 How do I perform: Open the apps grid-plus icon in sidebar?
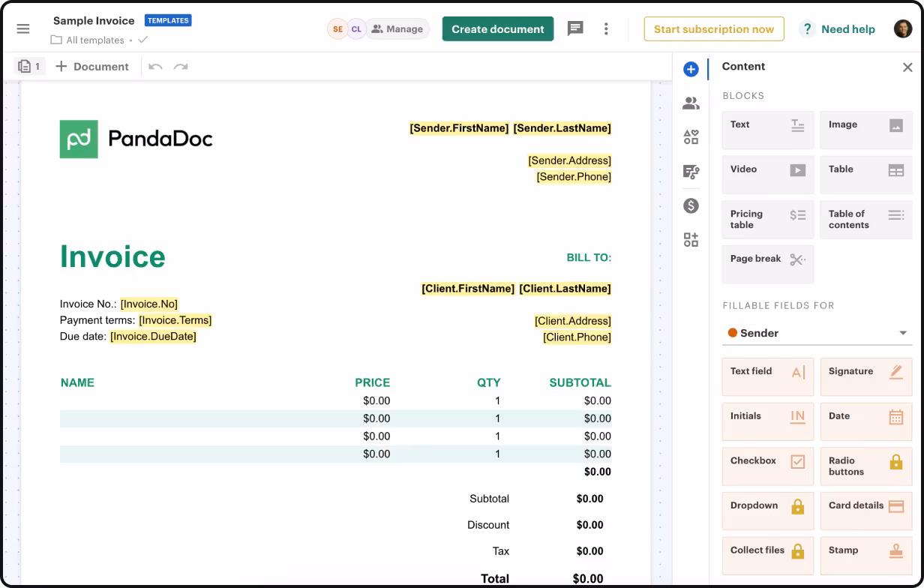(x=691, y=240)
